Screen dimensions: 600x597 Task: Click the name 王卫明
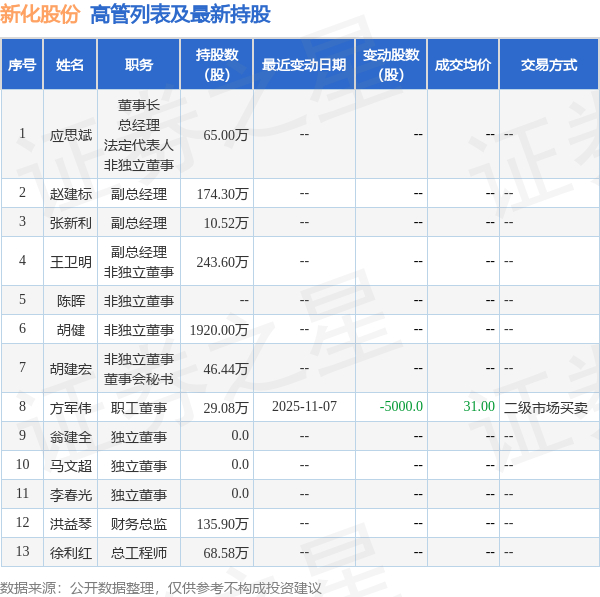[71, 262]
